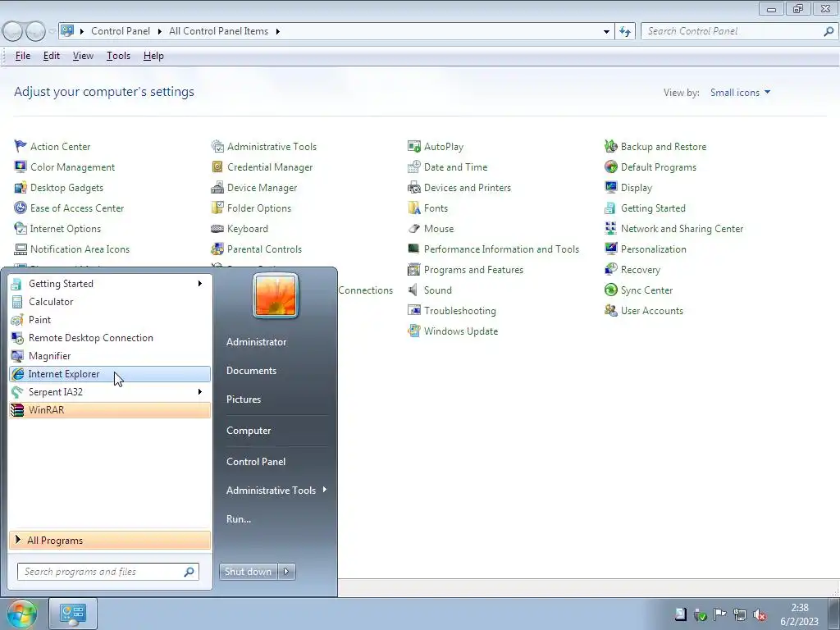840x630 pixels.
Task: Open the Parental Controls icon
Action: (217, 249)
